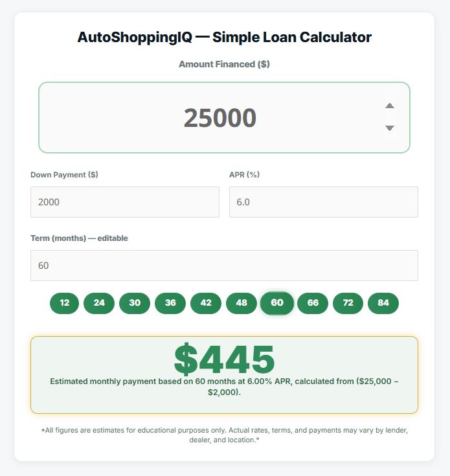Image resolution: width=450 pixels, height=476 pixels.
Task: Select the 12-month term pill
Action: [x=65, y=303]
